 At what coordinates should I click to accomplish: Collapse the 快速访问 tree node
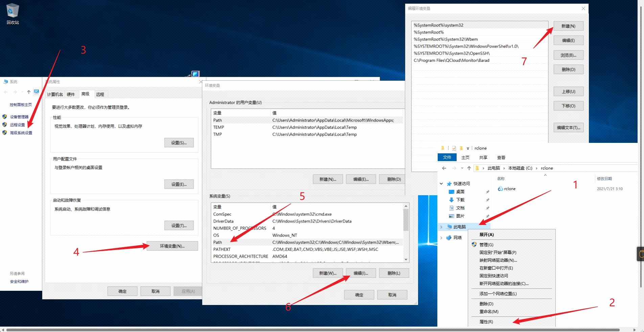[x=441, y=184]
